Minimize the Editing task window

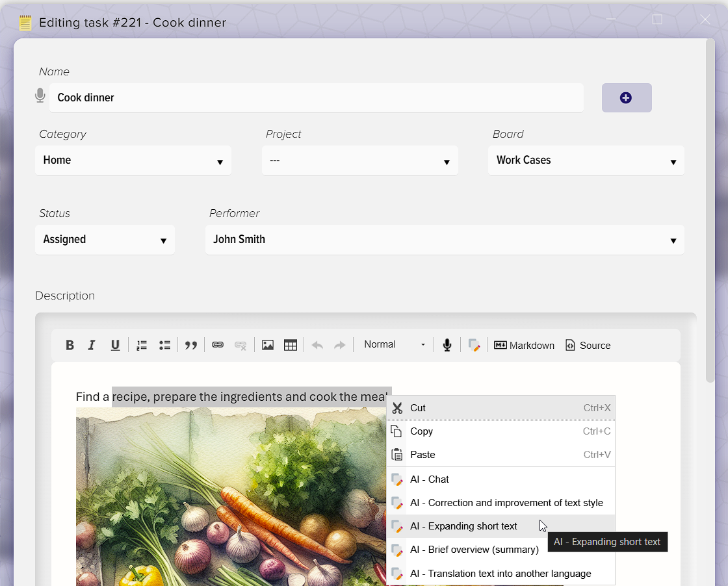pyautogui.click(x=611, y=19)
